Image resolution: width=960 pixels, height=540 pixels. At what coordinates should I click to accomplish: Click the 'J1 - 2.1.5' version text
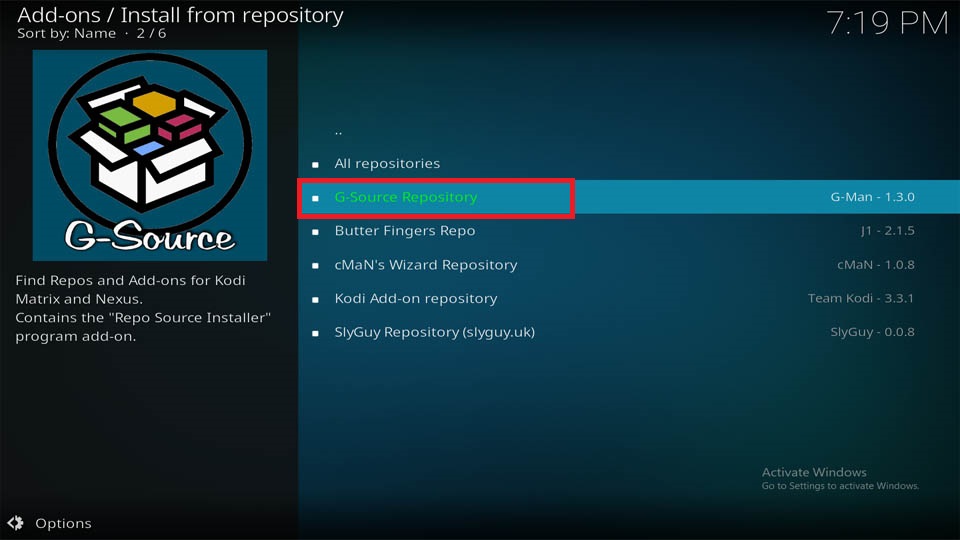[888, 231]
